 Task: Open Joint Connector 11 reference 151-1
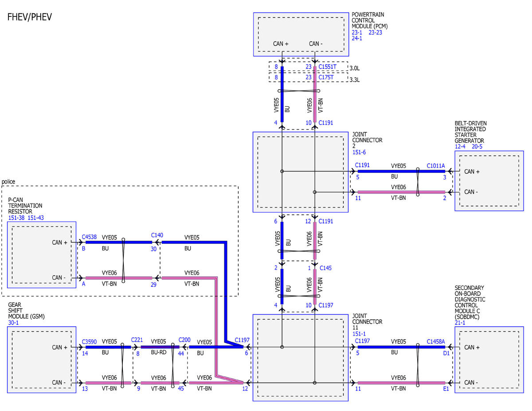(x=360, y=333)
